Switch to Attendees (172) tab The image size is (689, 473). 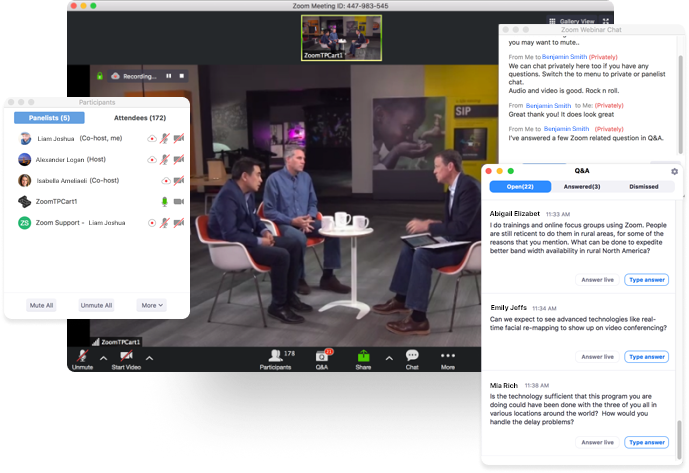click(140, 118)
